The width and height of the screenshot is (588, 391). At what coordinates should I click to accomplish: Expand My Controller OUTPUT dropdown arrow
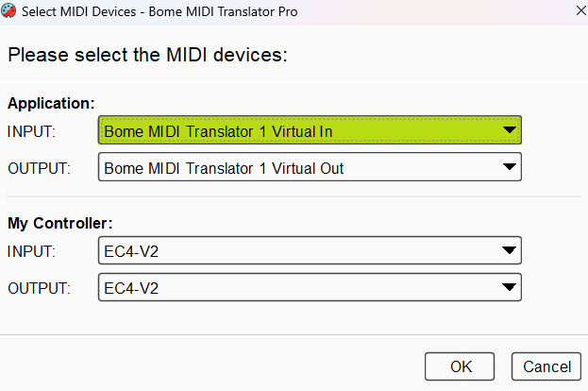[510, 287]
